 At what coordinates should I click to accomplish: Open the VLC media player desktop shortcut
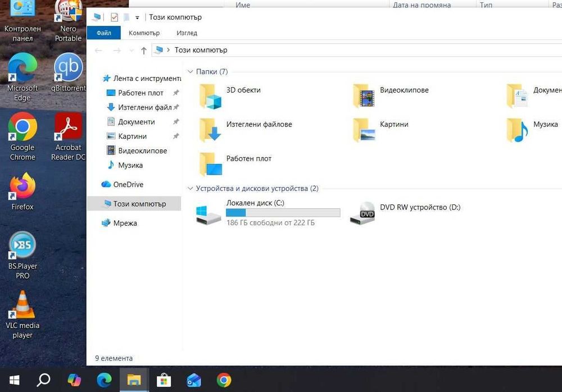tap(22, 315)
